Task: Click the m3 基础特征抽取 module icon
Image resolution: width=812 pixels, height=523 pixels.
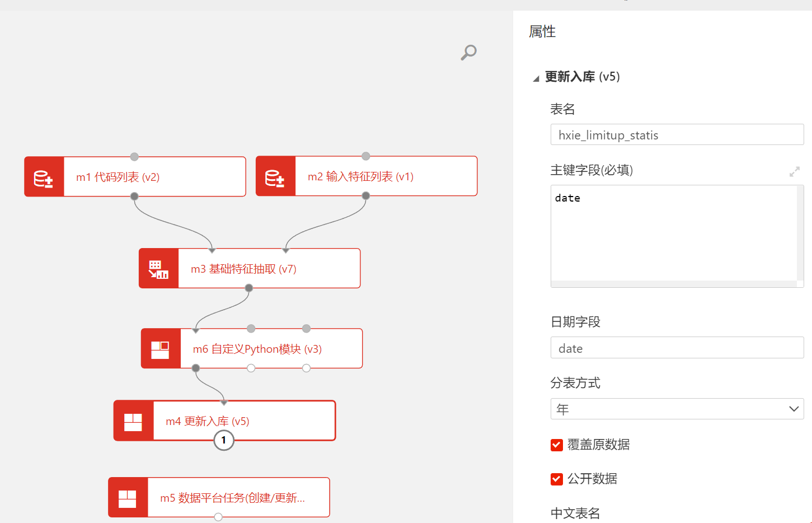Action: pos(158,269)
